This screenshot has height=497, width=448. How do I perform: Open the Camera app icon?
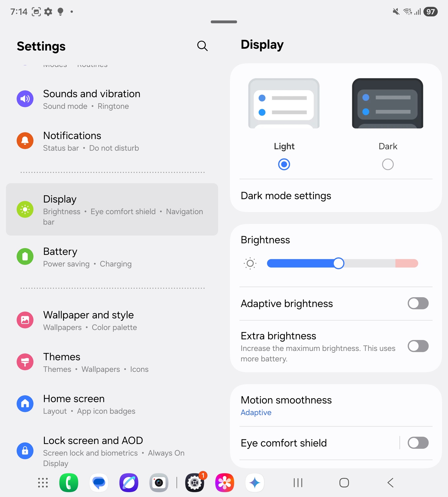click(159, 483)
